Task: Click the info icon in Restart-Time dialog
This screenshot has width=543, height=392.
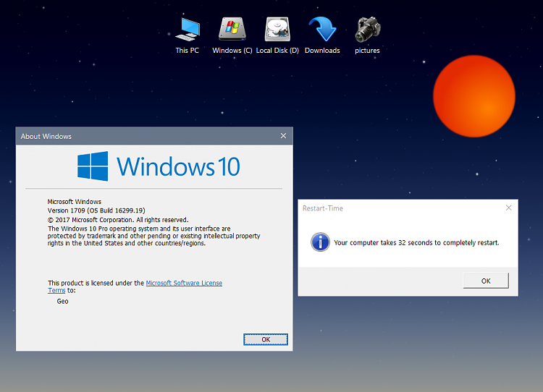Action: [320, 242]
